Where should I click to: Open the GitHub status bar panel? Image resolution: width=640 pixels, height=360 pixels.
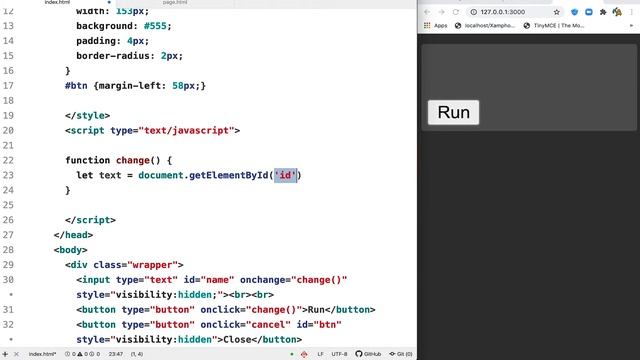point(368,354)
